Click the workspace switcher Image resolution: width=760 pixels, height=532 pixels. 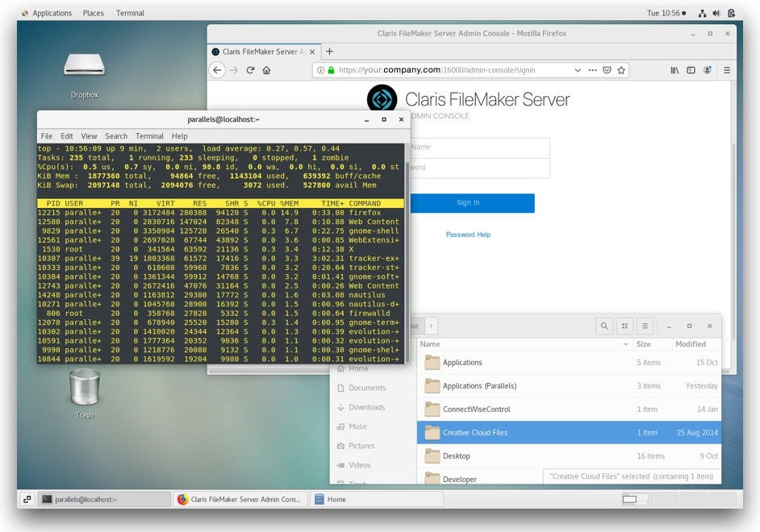click(679, 499)
